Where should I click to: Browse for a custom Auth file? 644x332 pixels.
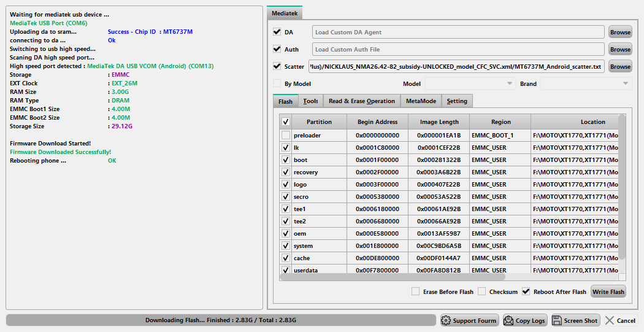click(x=620, y=49)
